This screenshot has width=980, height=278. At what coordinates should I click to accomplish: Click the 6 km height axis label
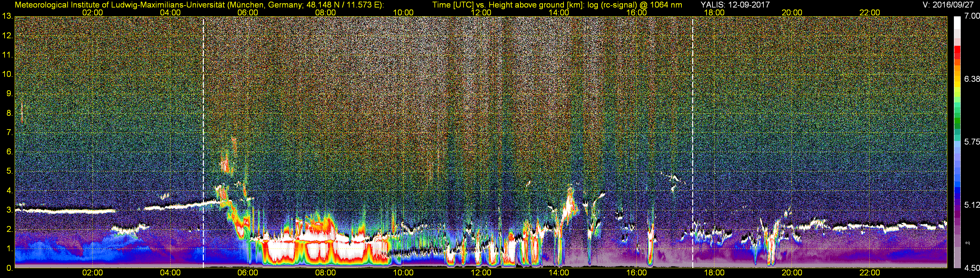pyautogui.click(x=9, y=152)
